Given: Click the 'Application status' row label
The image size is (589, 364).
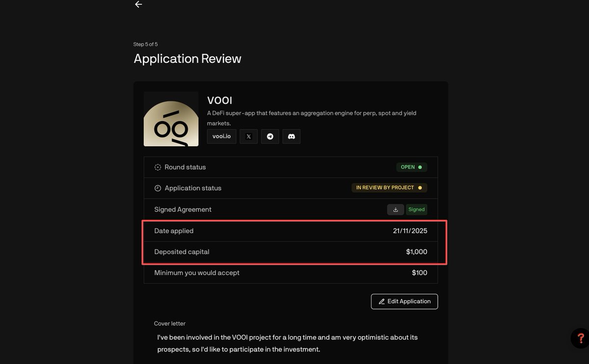Looking at the screenshot, I should tap(193, 188).
